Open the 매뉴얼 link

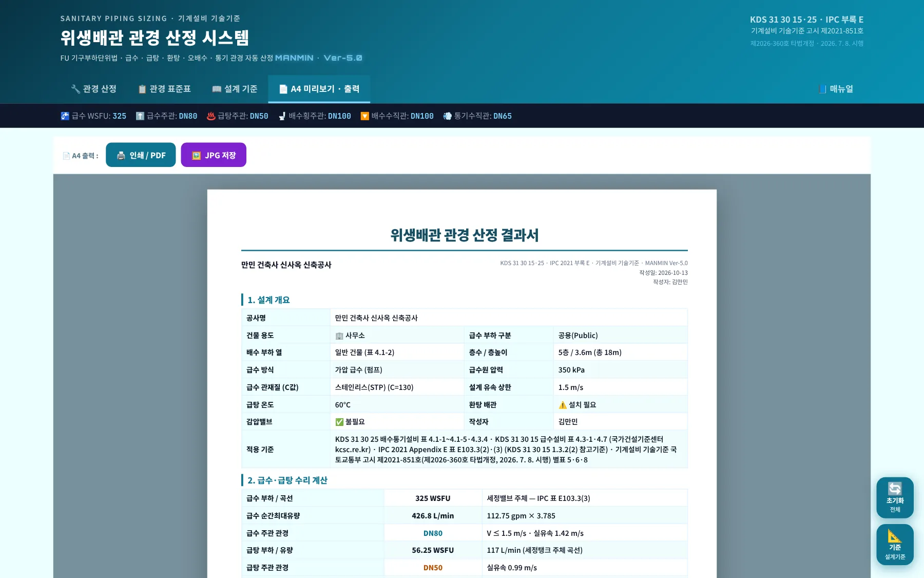point(836,89)
